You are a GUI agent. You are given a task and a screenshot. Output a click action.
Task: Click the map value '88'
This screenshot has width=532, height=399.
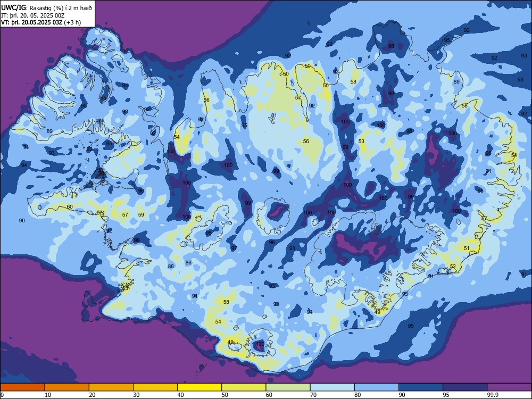(x=171, y=267)
